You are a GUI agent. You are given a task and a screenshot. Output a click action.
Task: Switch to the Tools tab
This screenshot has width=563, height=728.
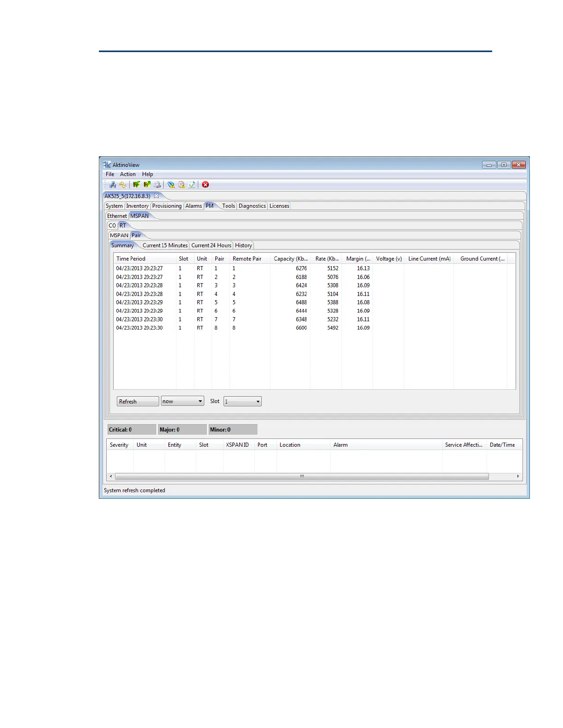pos(229,206)
